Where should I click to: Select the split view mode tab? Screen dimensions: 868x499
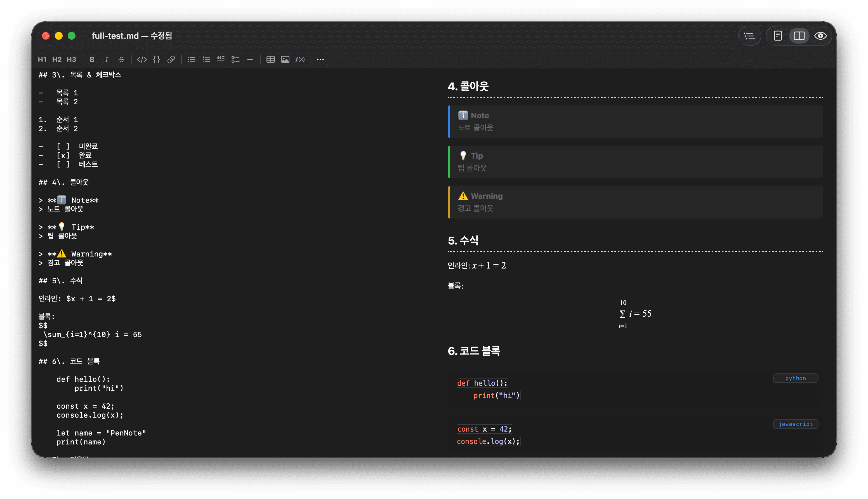click(x=799, y=36)
